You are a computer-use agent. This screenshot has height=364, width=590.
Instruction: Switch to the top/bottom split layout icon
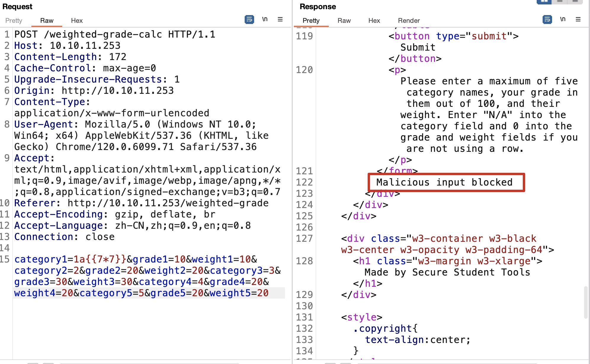(x=559, y=1)
